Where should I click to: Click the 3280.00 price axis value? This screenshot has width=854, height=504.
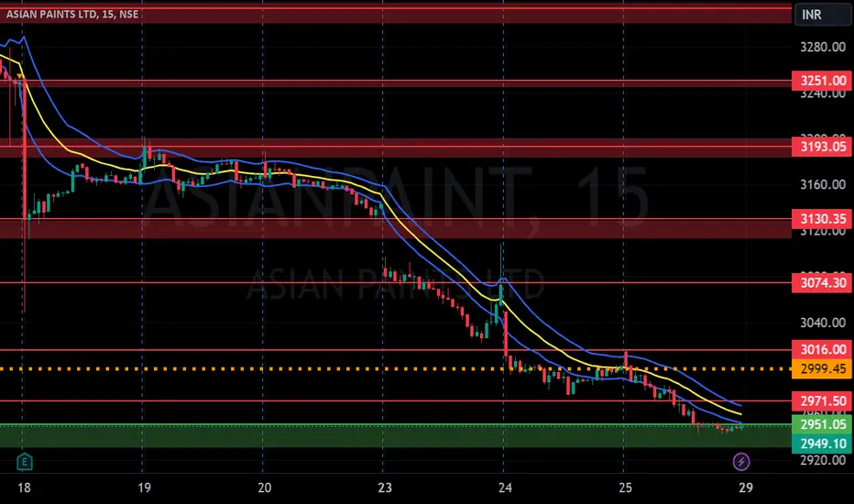pos(823,47)
